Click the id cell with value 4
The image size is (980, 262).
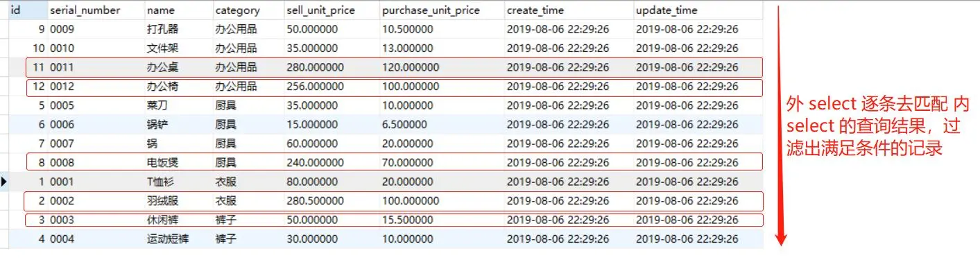coord(42,238)
